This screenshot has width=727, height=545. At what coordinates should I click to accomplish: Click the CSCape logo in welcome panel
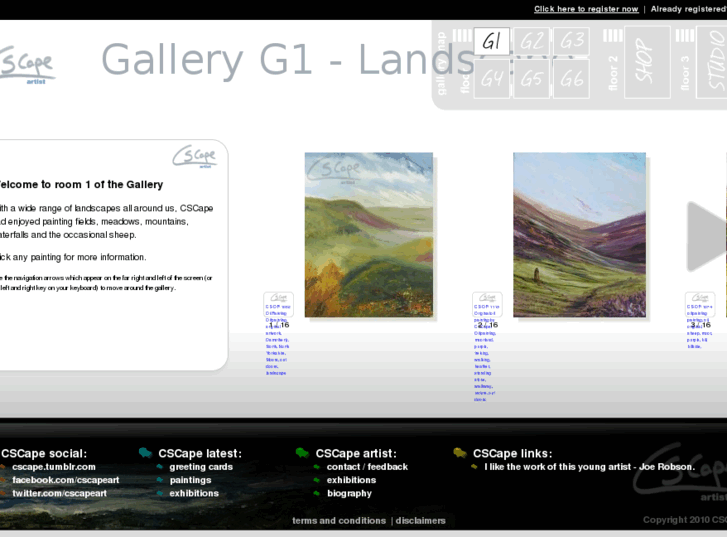pyautogui.click(x=194, y=156)
